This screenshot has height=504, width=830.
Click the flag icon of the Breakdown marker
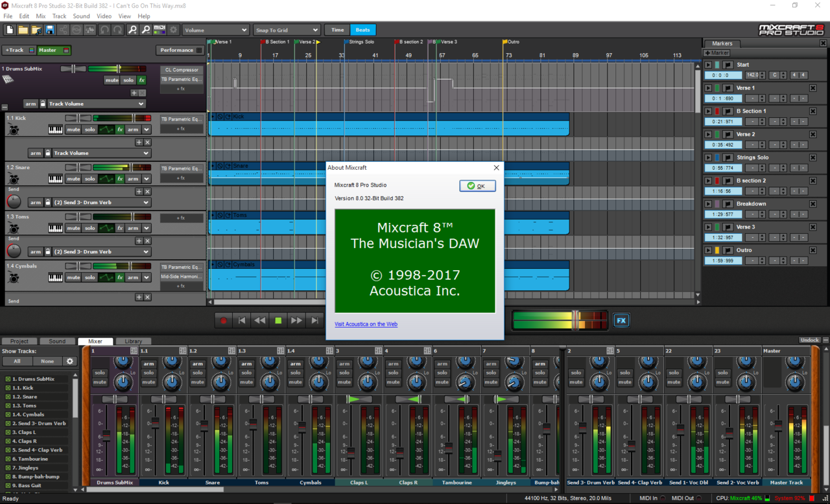click(728, 204)
